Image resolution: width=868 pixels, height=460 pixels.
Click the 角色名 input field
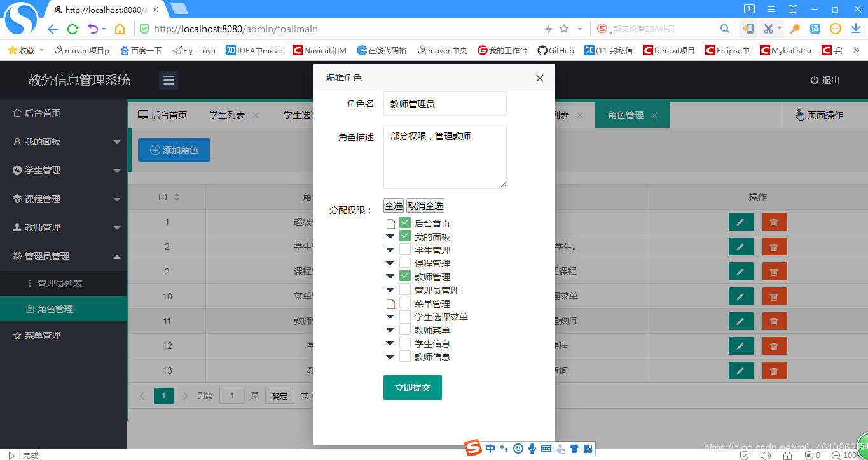(445, 104)
